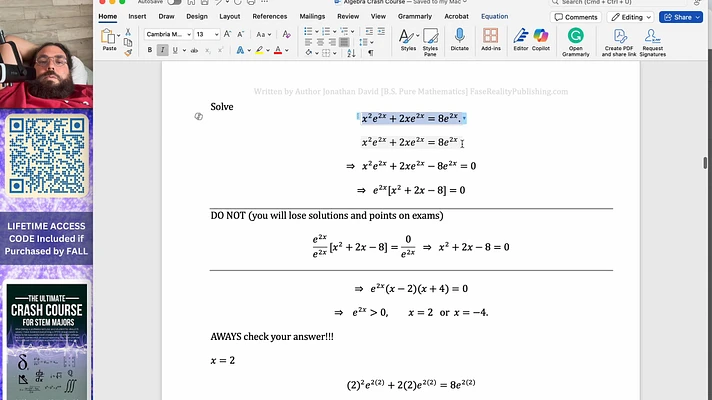Toggle the AutoSave switch
The width and height of the screenshot is (712, 400).
(174, 2)
